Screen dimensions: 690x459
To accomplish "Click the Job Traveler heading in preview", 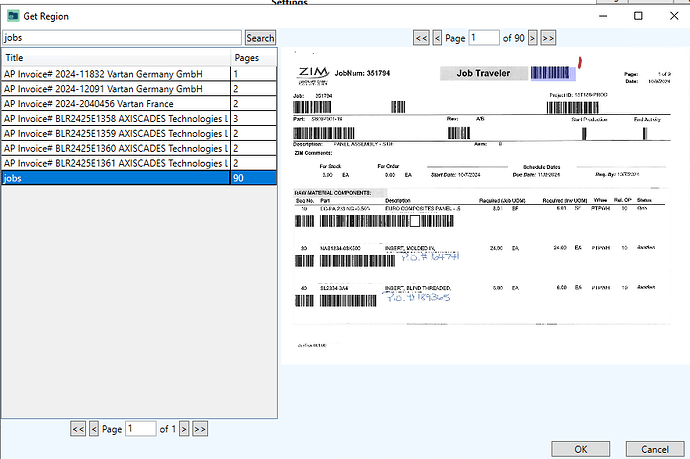I will point(483,73).
